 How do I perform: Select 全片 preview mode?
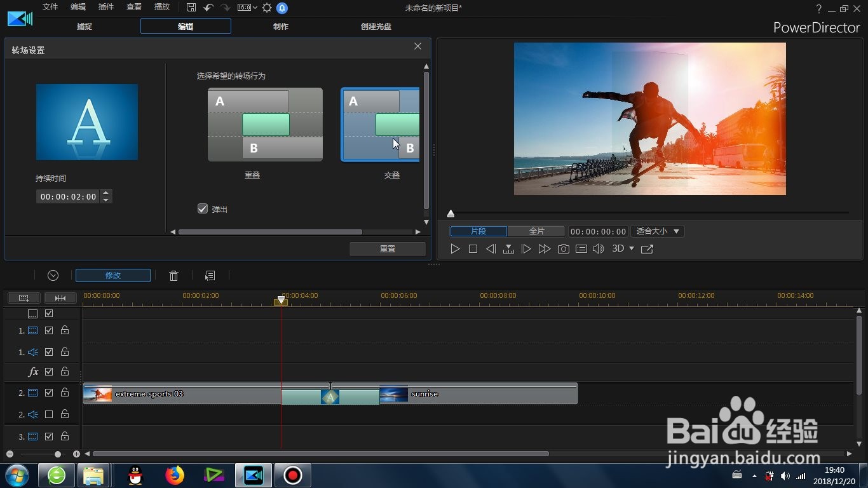click(536, 231)
